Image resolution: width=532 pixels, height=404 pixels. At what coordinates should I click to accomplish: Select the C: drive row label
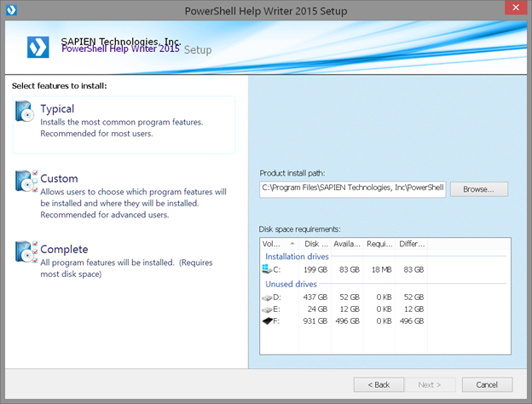[277, 269]
